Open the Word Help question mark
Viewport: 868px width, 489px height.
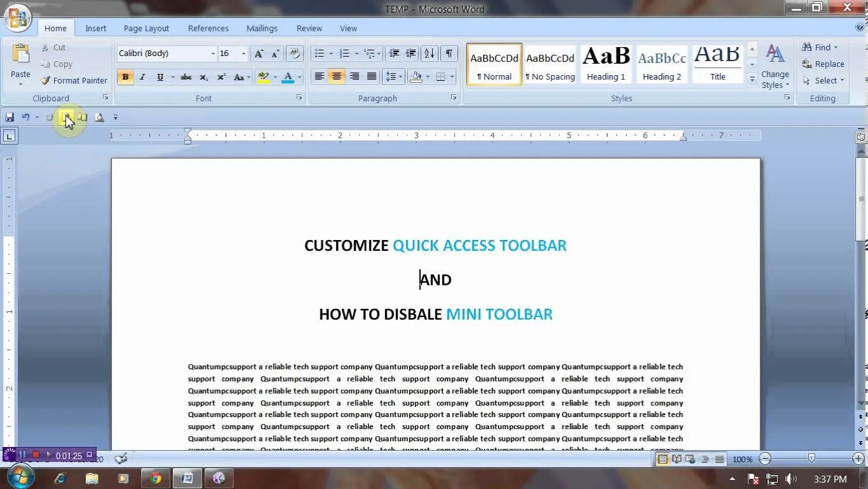[860, 28]
